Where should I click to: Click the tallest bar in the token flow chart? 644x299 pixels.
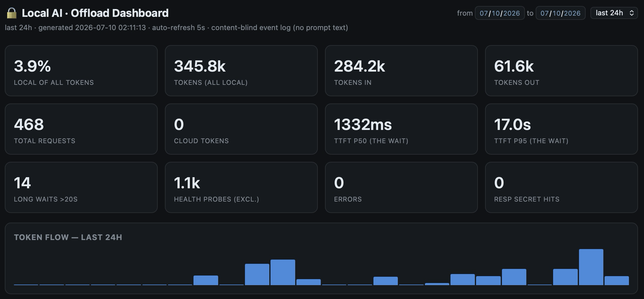coord(591,267)
